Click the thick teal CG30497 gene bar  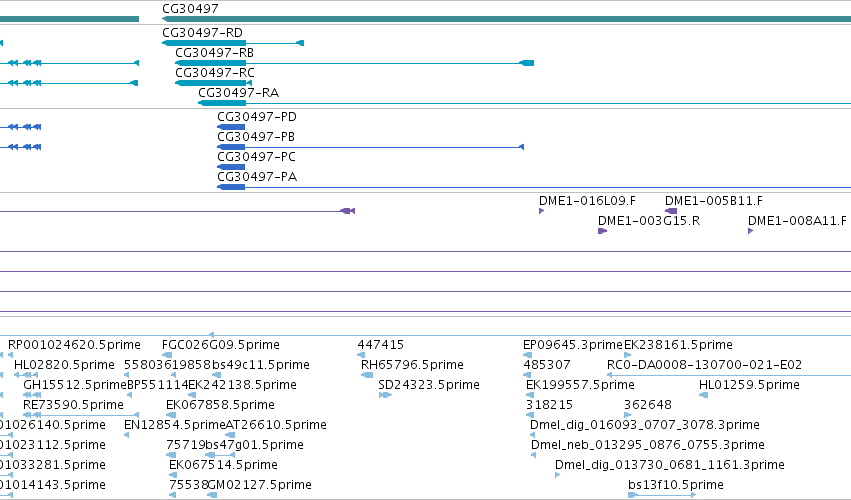click(x=506, y=19)
